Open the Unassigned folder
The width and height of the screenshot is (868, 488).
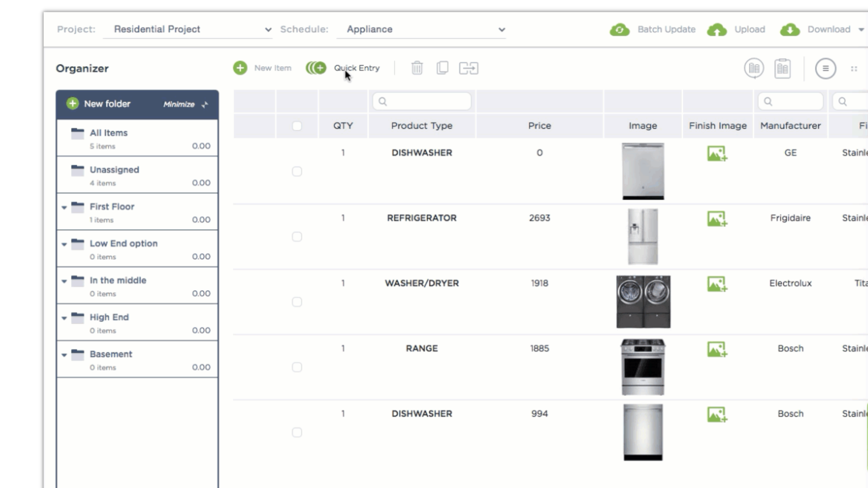(137, 175)
